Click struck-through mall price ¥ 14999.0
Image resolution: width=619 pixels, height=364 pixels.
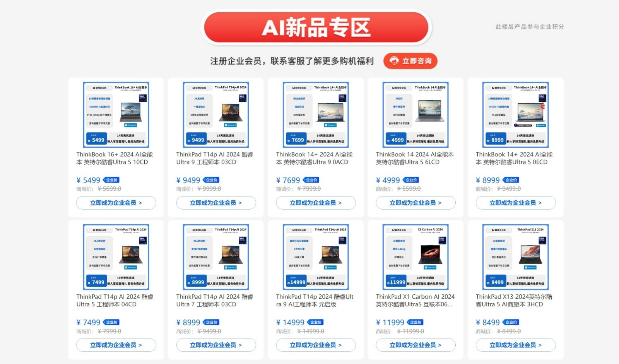click(311, 331)
